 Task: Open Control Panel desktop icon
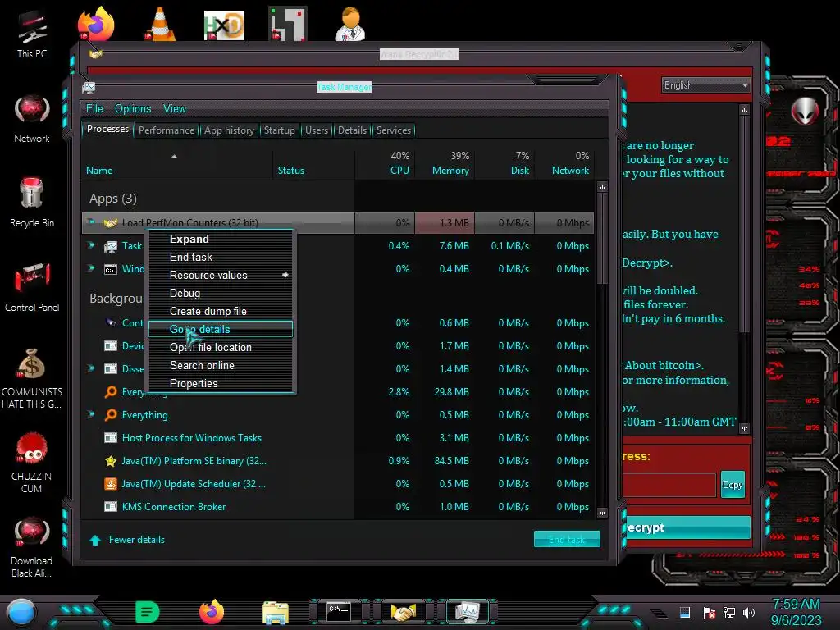coord(32,287)
